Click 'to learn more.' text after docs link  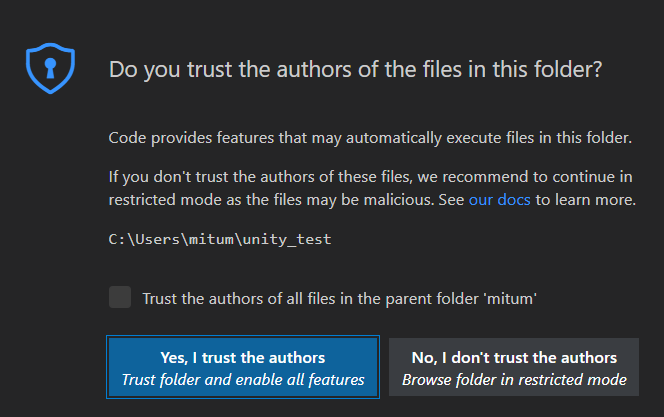(x=586, y=199)
